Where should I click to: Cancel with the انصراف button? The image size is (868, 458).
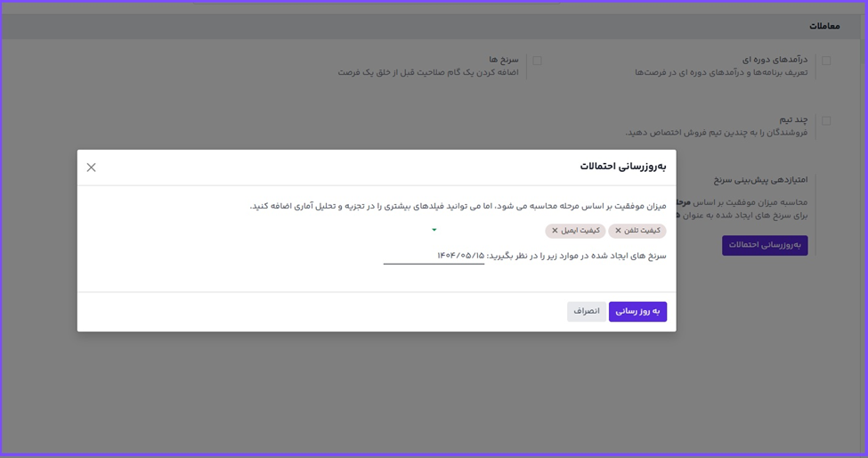click(x=586, y=312)
